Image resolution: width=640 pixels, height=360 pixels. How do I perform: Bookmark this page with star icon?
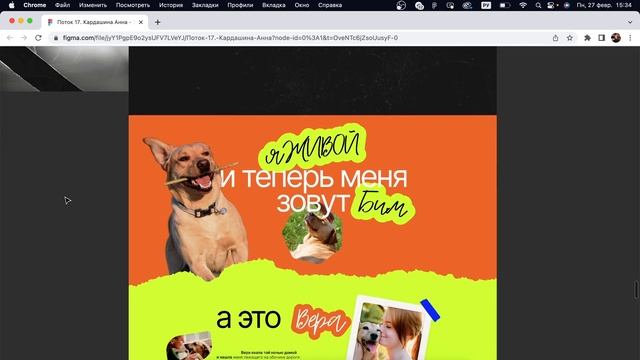(x=569, y=38)
